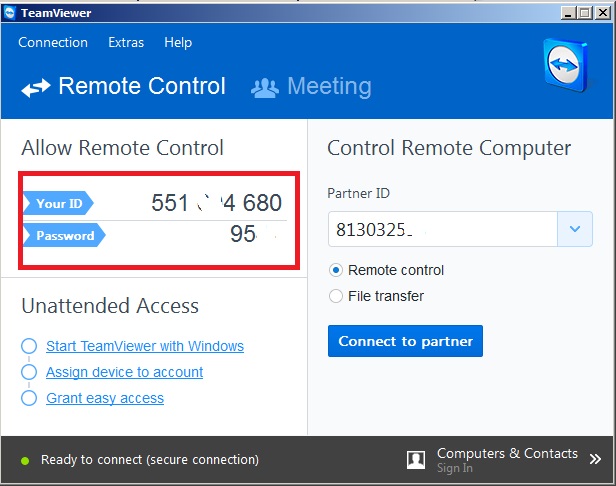Click inside the Partner ID field
The height and width of the screenshot is (486, 616).
(442, 229)
